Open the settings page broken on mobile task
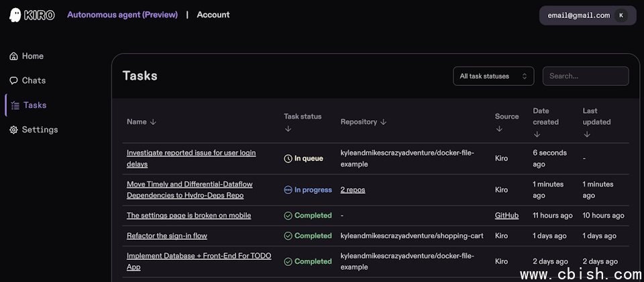The width and height of the screenshot is (644, 282). point(189,216)
